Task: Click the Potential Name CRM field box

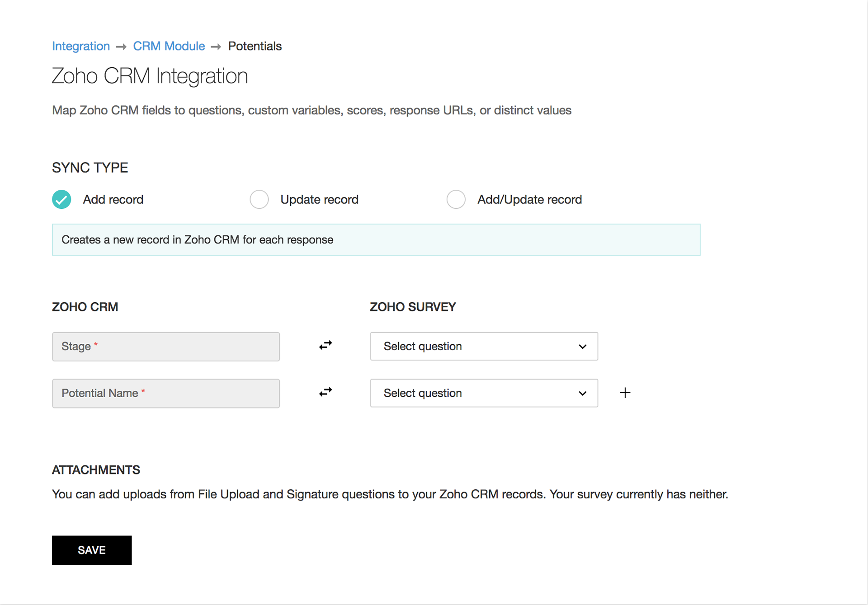Action: click(166, 393)
